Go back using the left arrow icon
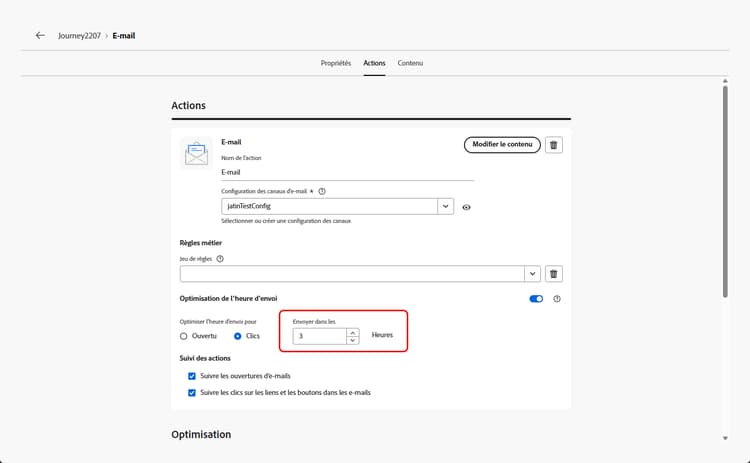 click(40, 35)
